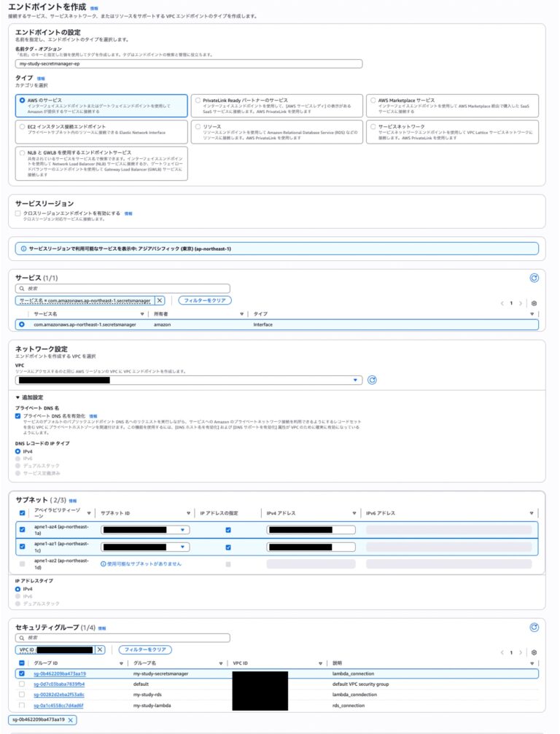The height and width of the screenshot is (734, 560).
Task: Remove the サービス名 filter token with X
Action: pyautogui.click(x=160, y=300)
